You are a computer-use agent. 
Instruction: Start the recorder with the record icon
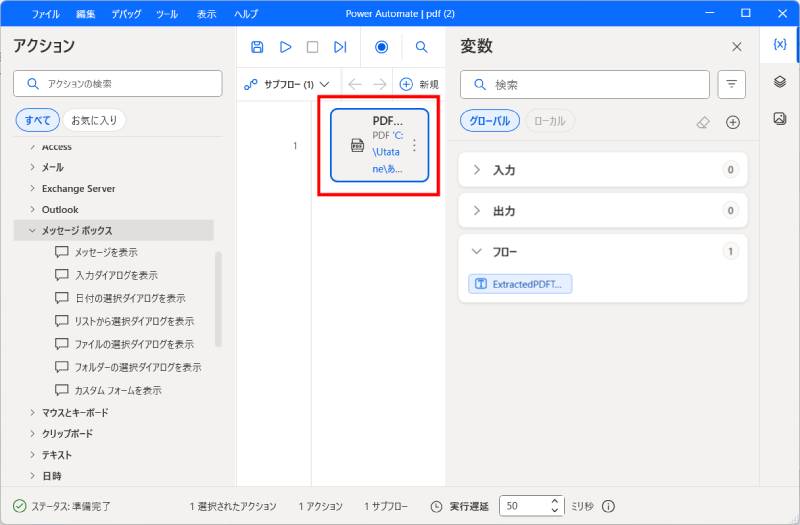click(x=381, y=47)
